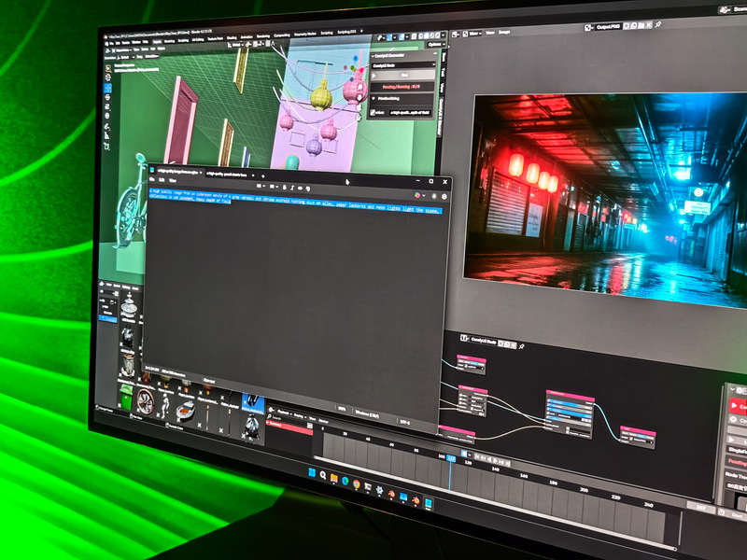This screenshot has height=560, width=747.
Task: Switch viewport to wireframe shading
Action: 421,36
